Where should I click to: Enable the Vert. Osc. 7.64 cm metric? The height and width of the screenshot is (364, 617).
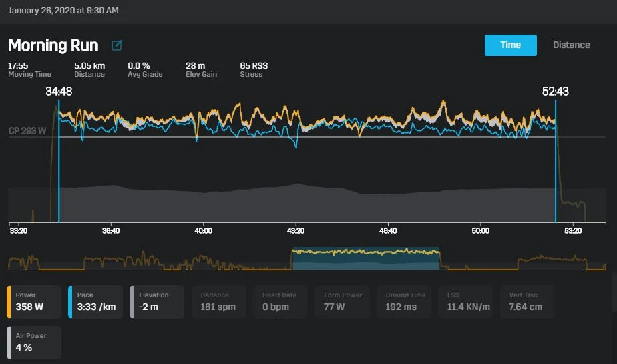(x=528, y=302)
